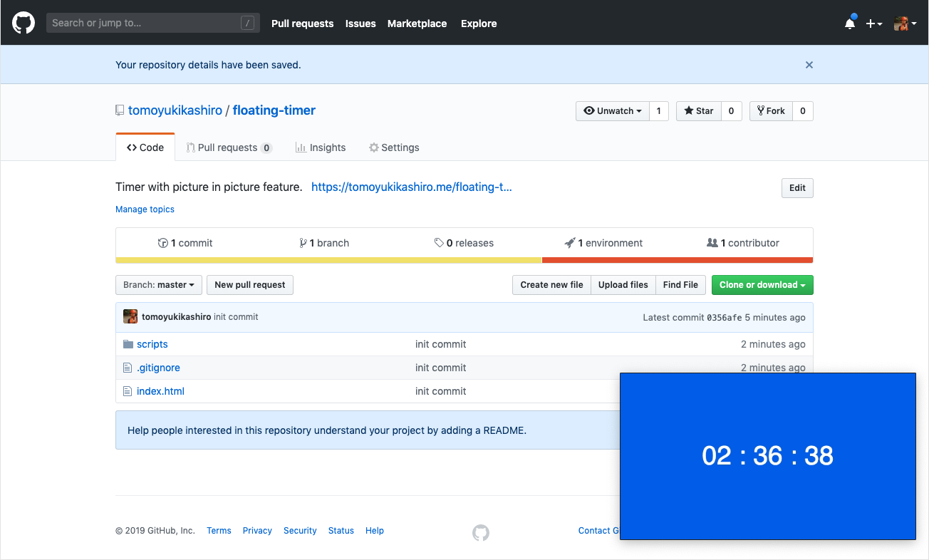Star the floating-timer repository
This screenshot has height=560, width=929.
pyautogui.click(x=698, y=110)
